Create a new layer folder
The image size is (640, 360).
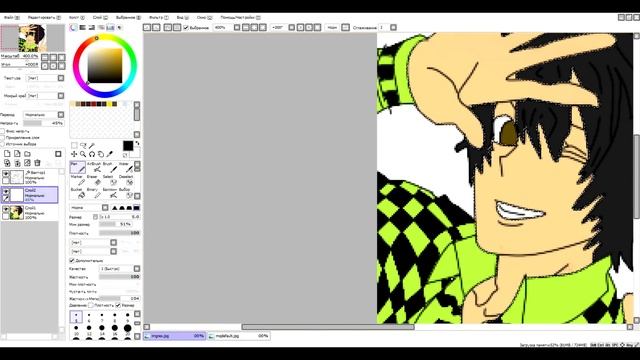pos(27,154)
